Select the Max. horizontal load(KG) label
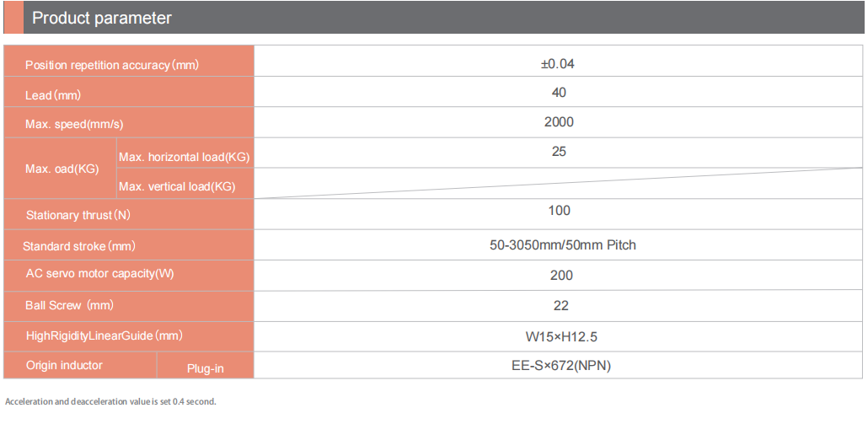This screenshot has height=424, width=868. (184, 157)
